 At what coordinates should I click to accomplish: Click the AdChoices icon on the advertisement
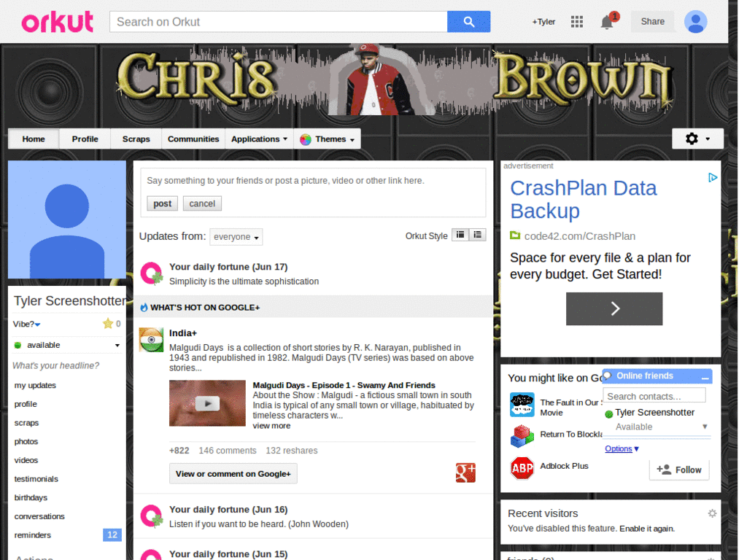713,178
